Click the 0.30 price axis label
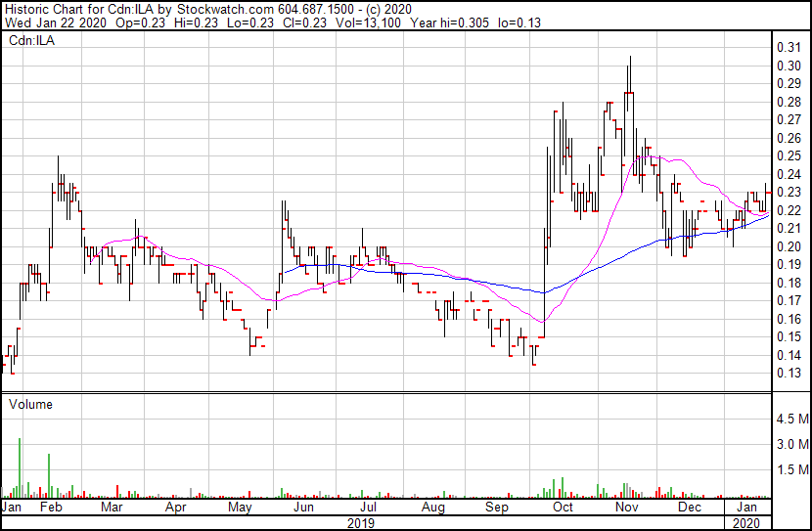Image resolution: width=812 pixels, height=531 pixels. (789, 66)
